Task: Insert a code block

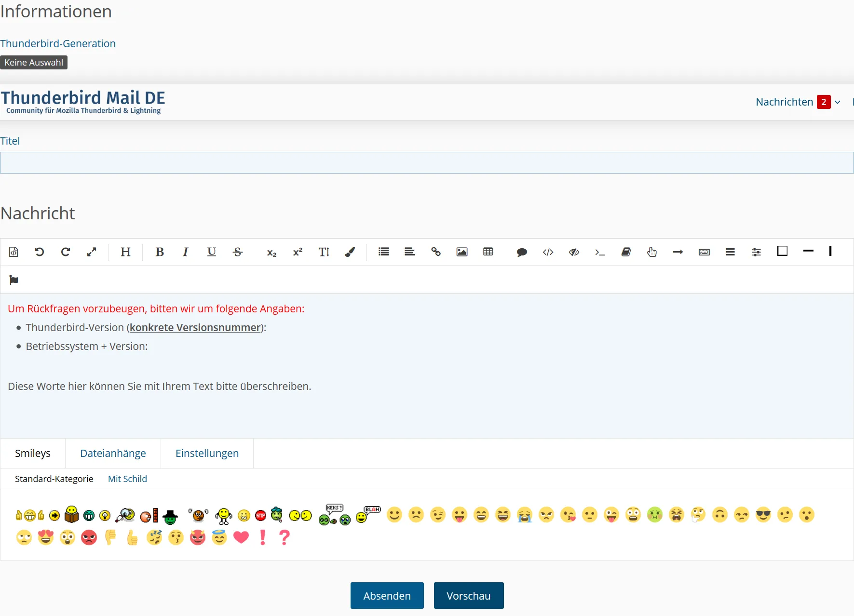Action: [x=548, y=252]
